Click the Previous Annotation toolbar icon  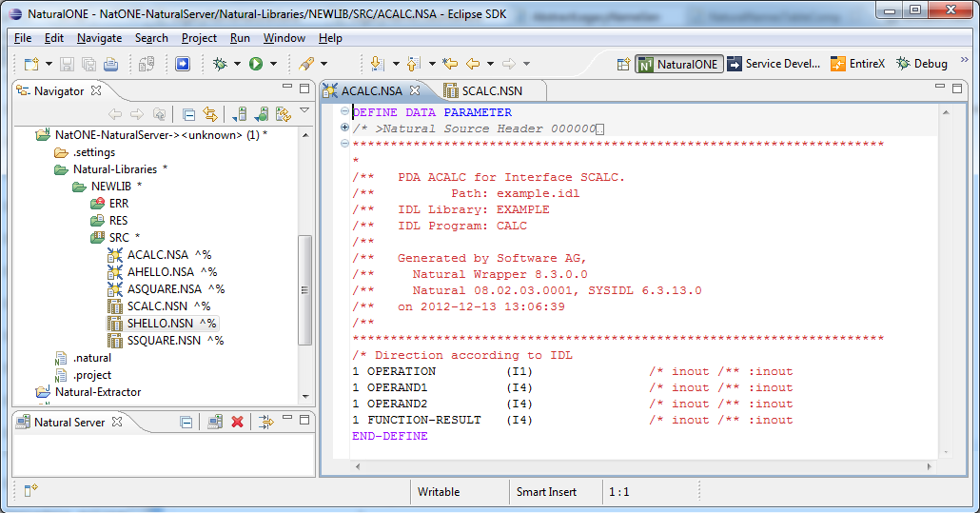(x=413, y=64)
